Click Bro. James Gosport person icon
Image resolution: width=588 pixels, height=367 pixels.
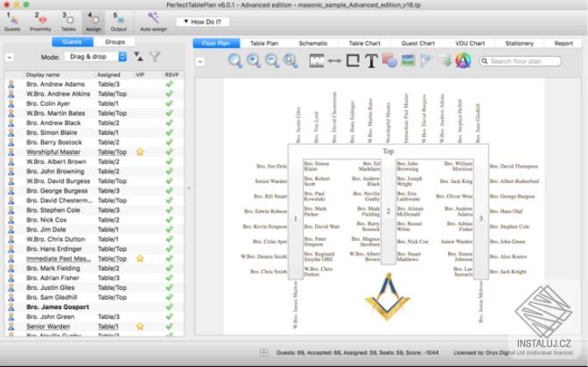click(11, 307)
